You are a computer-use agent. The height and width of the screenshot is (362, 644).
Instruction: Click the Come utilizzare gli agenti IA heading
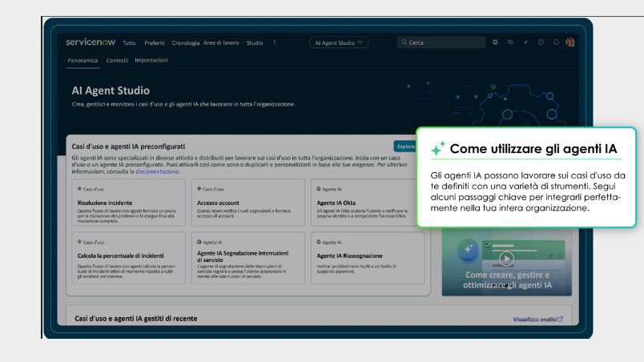click(533, 149)
